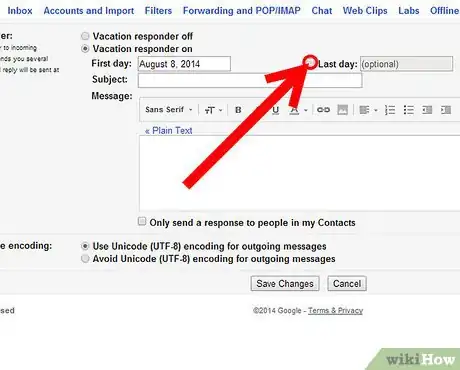Apply bulleted list formatting

point(408,110)
